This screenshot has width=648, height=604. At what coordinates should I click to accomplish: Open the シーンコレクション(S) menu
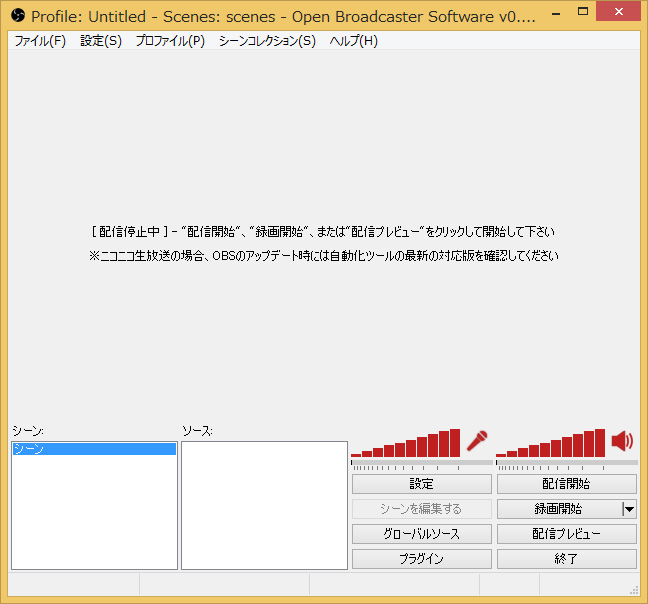tap(267, 41)
